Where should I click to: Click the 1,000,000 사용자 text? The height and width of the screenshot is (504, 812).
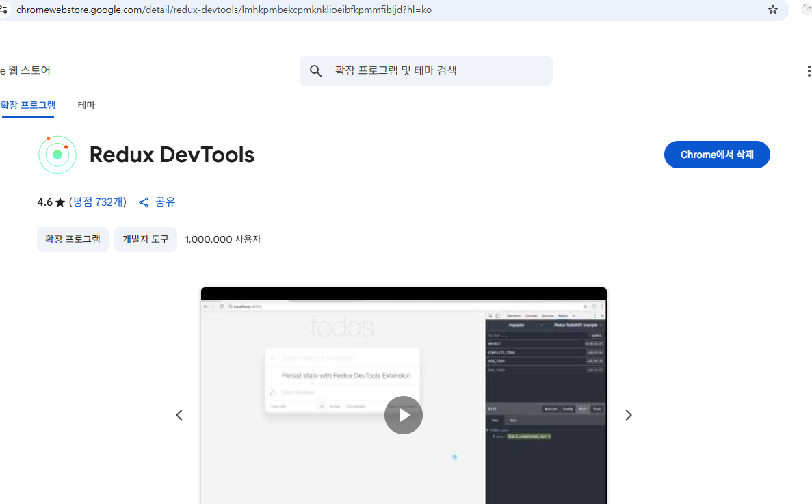223,239
